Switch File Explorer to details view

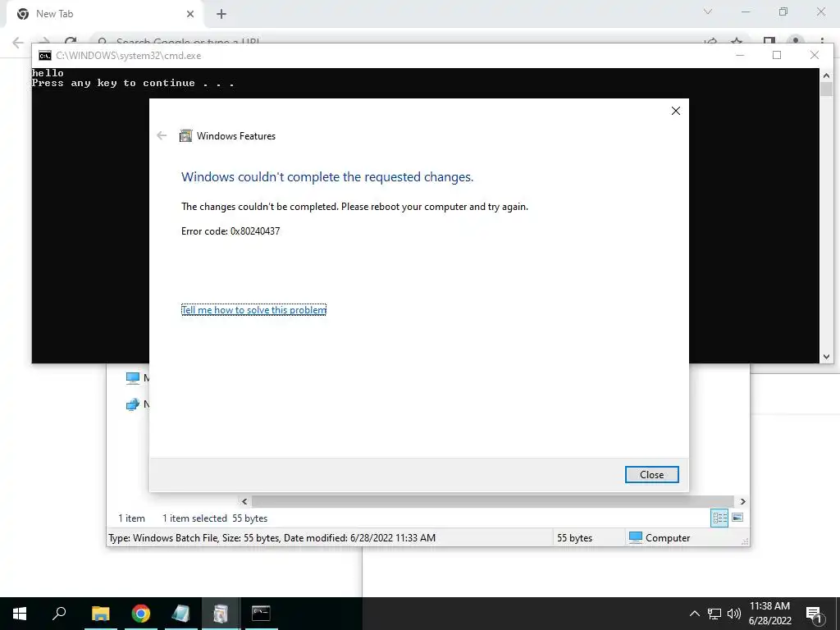pos(719,518)
